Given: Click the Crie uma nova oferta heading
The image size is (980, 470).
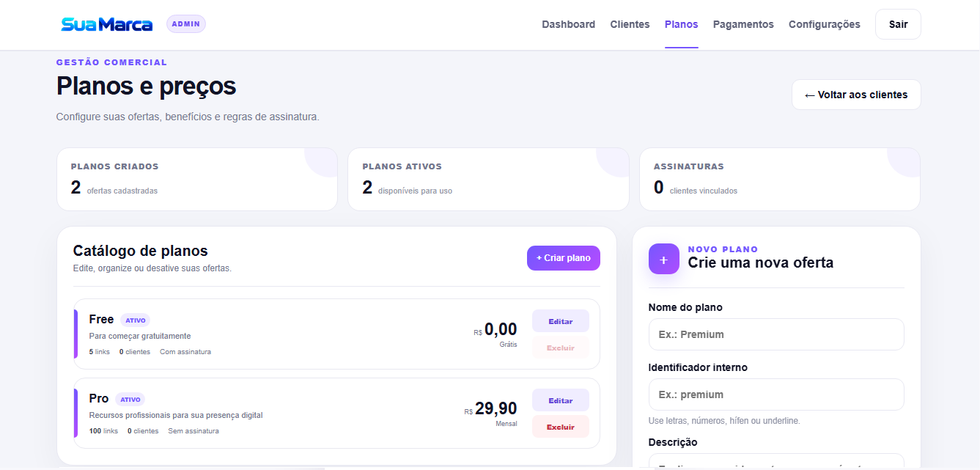Looking at the screenshot, I should coord(761,262).
